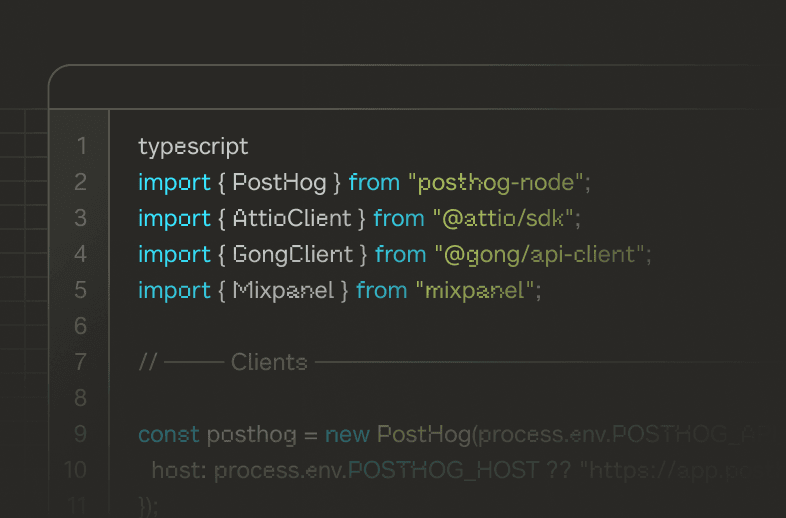
Task: Click the import keyword on line 2
Action: (168, 182)
